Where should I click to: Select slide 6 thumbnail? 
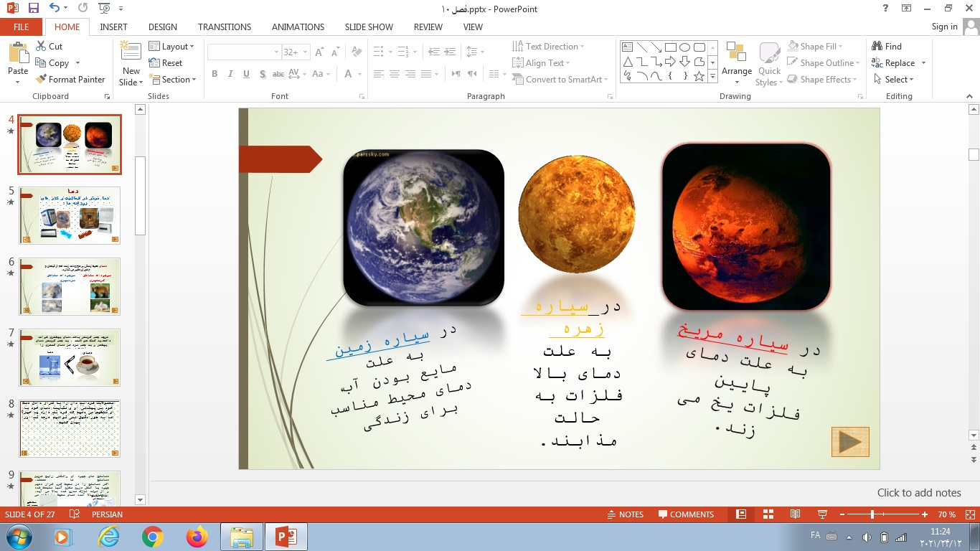coord(70,286)
